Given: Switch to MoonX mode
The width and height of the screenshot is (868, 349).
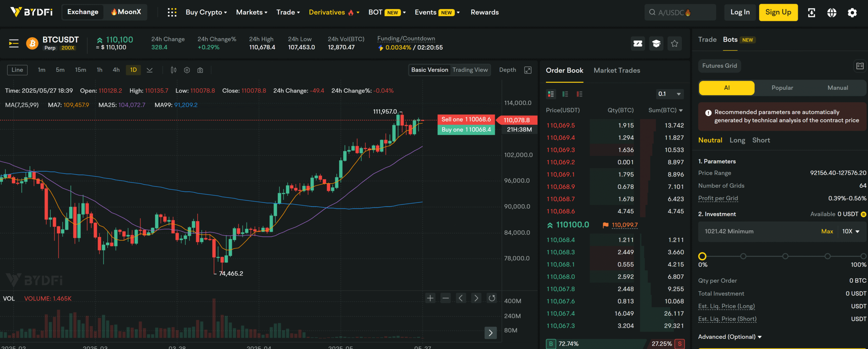Looking at the screenshot, I should [126, 12].
